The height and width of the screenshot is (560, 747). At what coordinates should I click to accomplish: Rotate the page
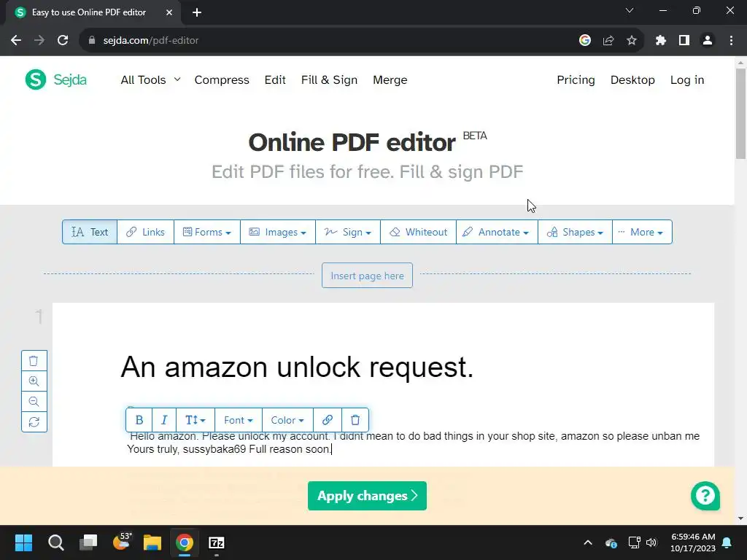tap(34, 422)
